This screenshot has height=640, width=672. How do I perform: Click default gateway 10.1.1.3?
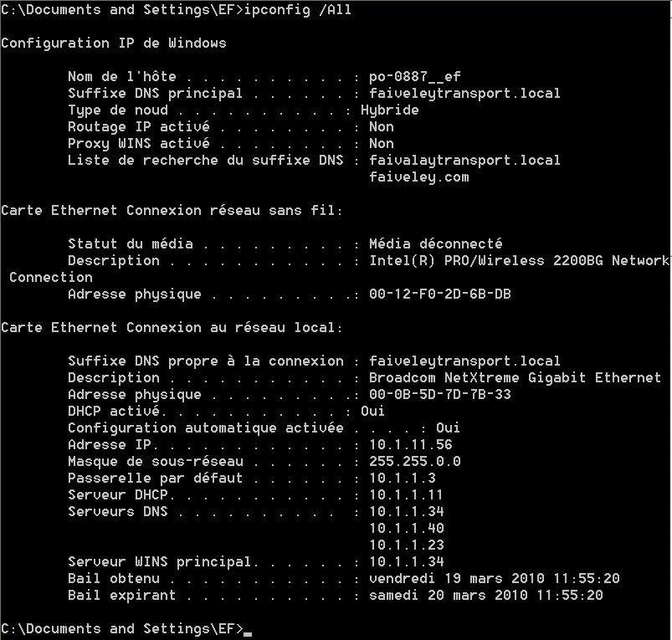click(x=403, y=478)
